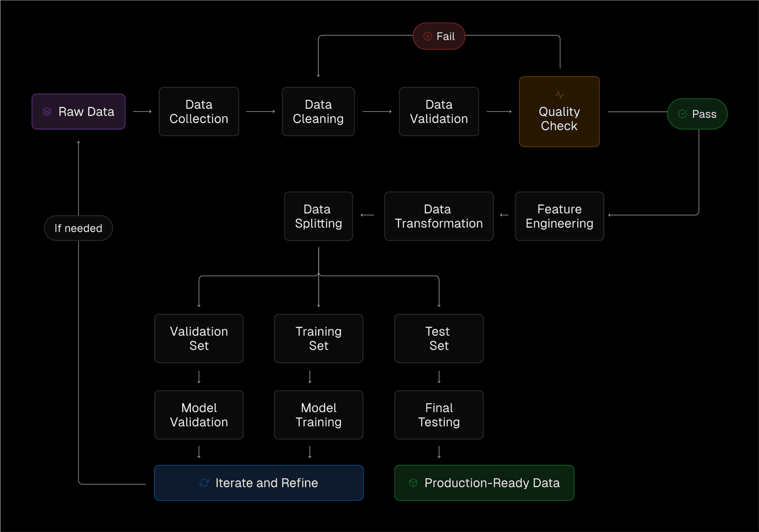Image resolution: width=759 pixels, height=532 pixels.
Task: Select the Data Transformation box
Action: tap(439, 216)
